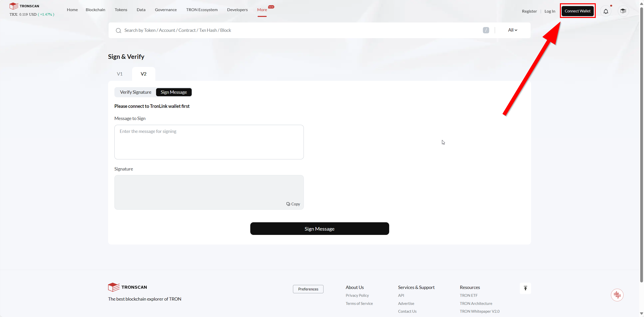Click the notification bell icon
Image resolution: width=644 pixels, height=317 pixels.
(606, 11)
